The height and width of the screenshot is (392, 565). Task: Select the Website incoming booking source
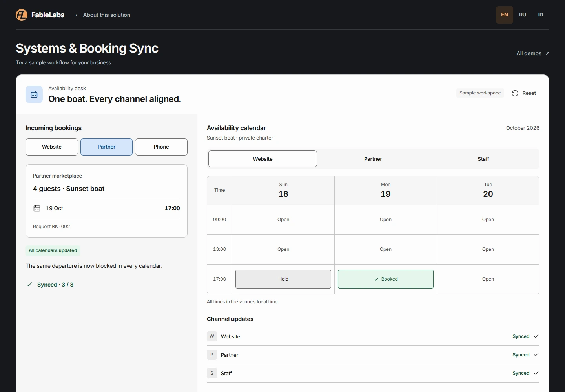pyautogui.click(x=52, y=147)
